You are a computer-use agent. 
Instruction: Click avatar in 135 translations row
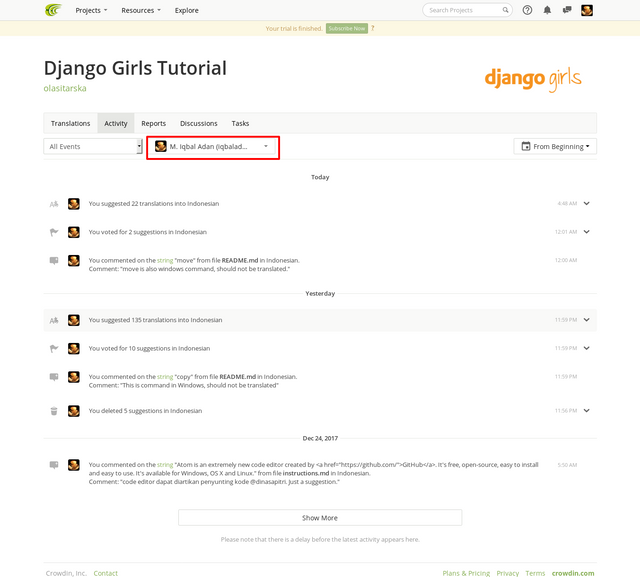(73, 320)
